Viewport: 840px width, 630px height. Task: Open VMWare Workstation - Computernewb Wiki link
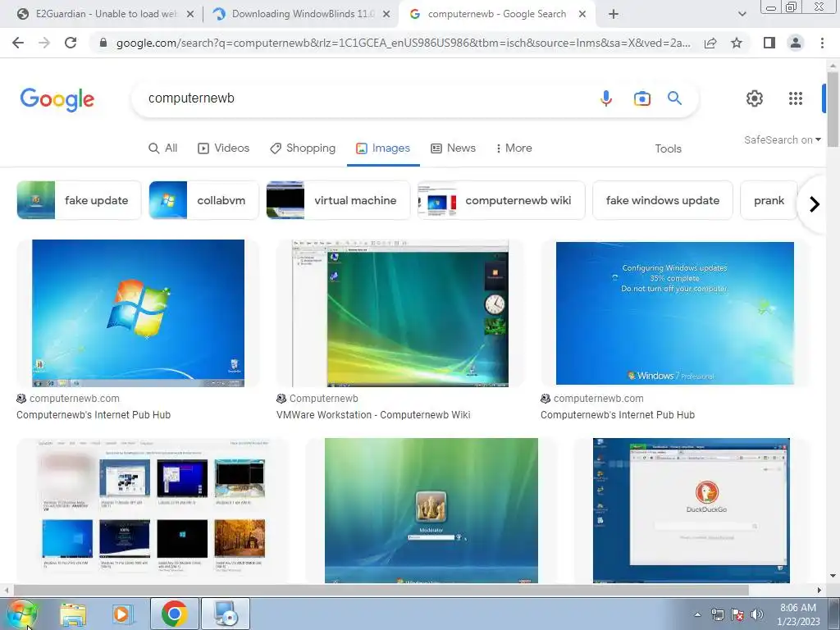click(x=373, y=414)
